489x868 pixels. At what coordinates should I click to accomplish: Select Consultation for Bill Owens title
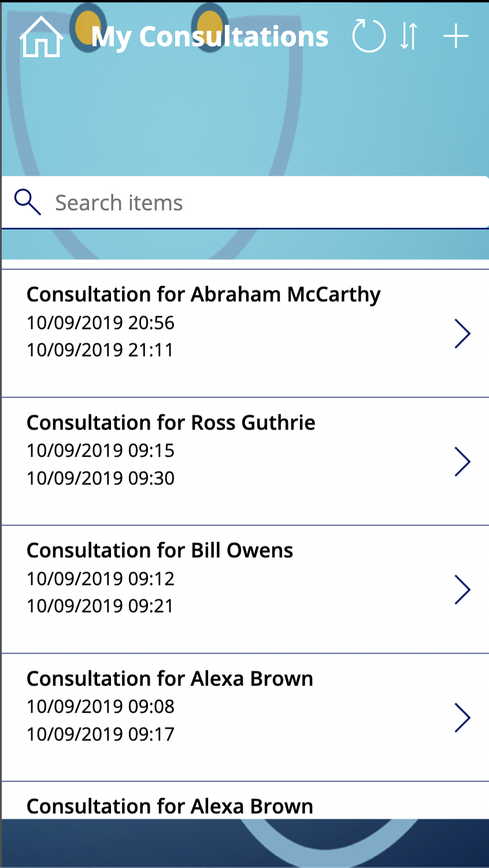coord(160,551)
